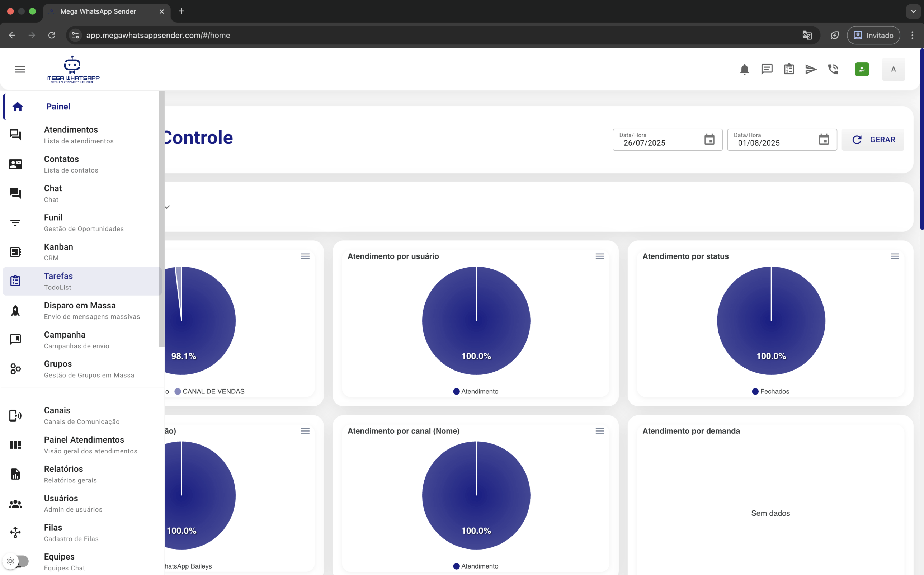Open menu for Atendimento por canal (Nome) chart
924x575 pixels.
coord(600,431)
